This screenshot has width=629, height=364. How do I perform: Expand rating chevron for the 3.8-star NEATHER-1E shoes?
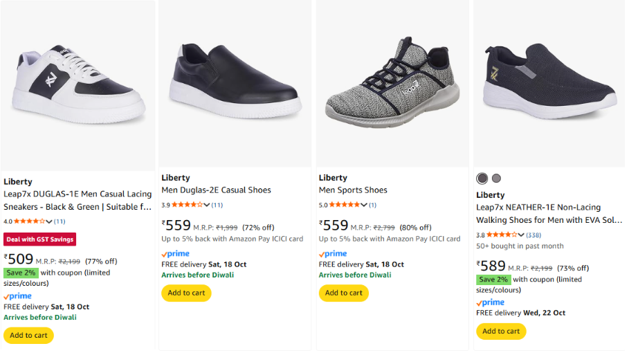(521, 235)
